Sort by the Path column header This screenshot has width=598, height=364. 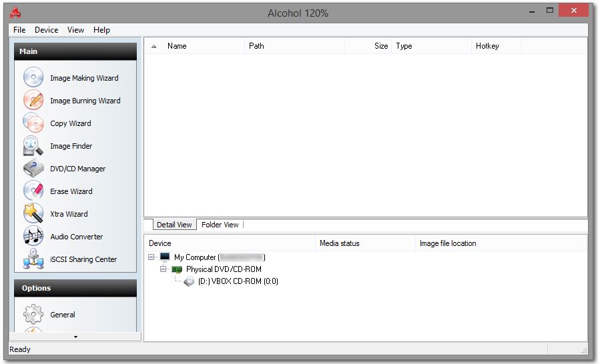(294, 46)
